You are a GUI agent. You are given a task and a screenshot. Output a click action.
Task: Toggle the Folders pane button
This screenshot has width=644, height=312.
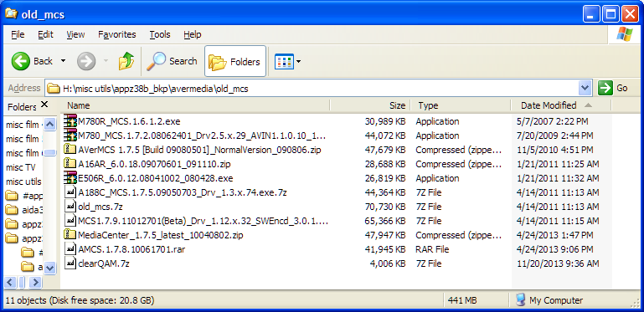coord(235,62)
